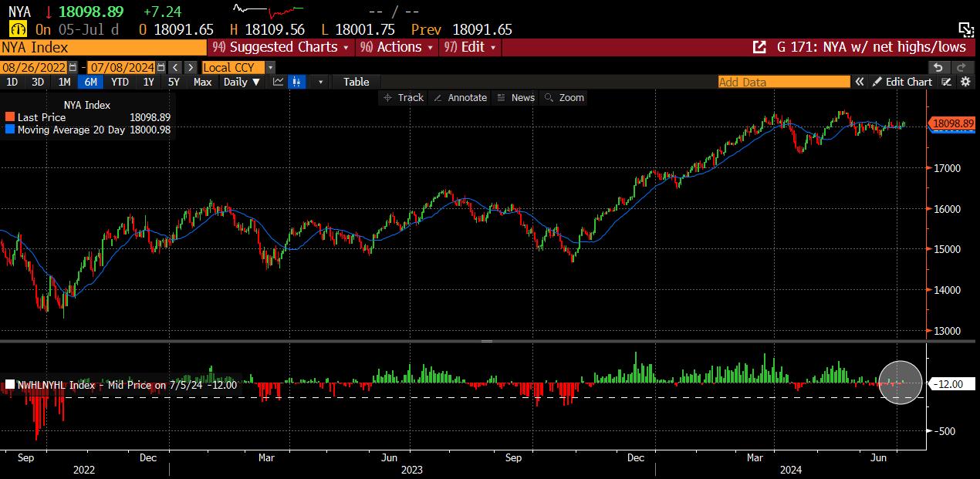Click the Edit Chart button
Screen dimensions: 980x479
coord(902,82)
